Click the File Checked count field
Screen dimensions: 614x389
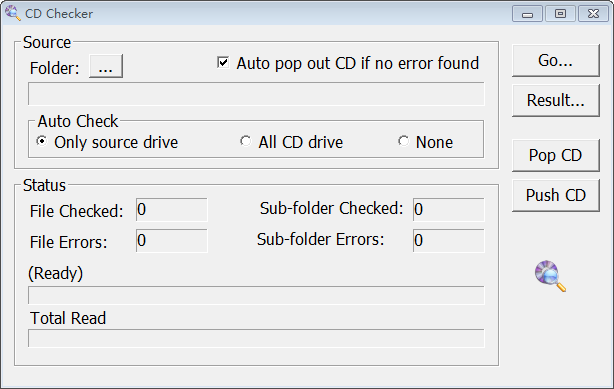coord(172,210)
